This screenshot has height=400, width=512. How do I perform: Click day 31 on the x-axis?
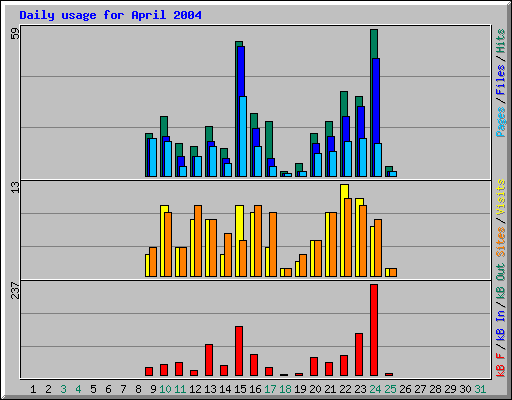click(480, 389)
